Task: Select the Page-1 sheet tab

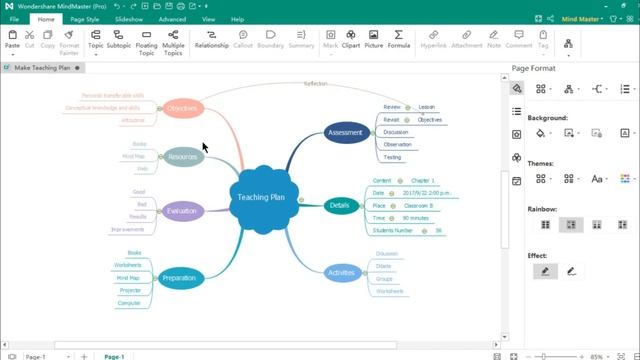Action: 114,357
